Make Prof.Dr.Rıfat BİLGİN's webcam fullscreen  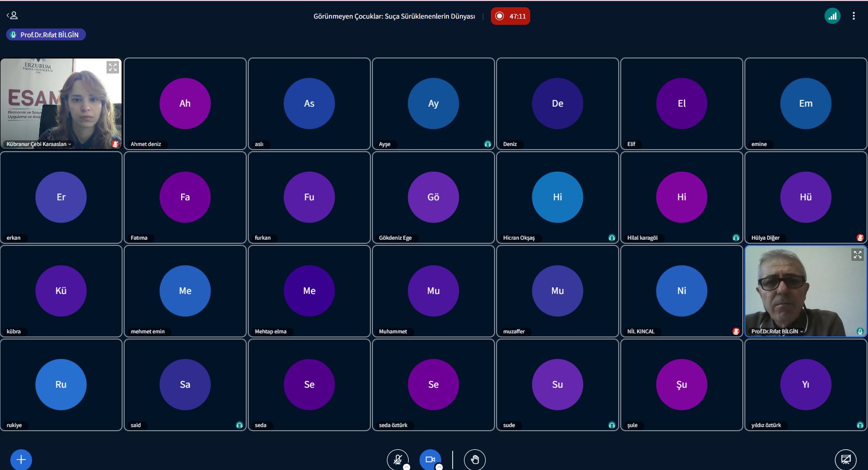coord(857,255)
